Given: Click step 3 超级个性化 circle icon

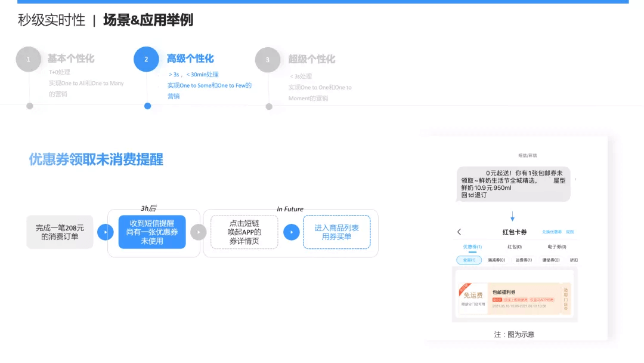Looking at the screenshot, I should 268,59.
